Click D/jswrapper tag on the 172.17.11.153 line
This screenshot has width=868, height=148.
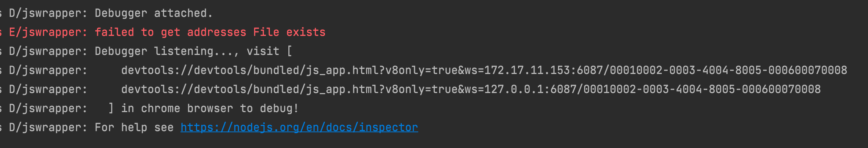(48, 70)
